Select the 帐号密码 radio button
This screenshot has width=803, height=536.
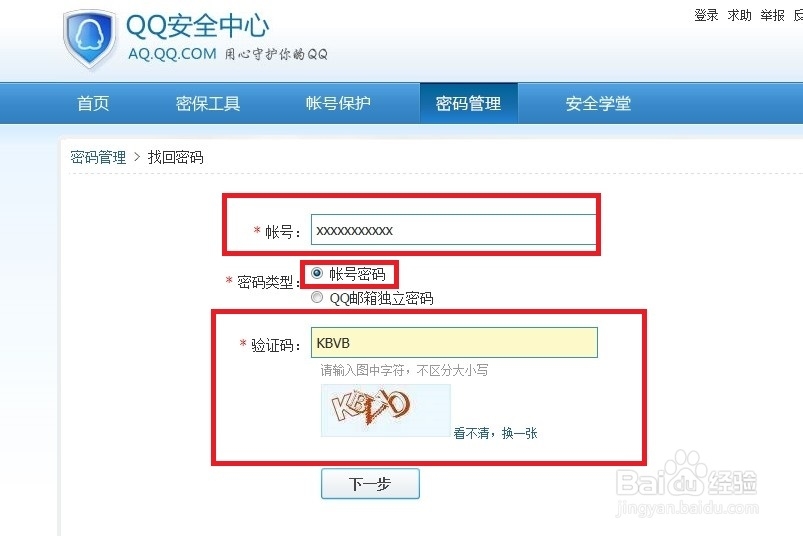317,273
